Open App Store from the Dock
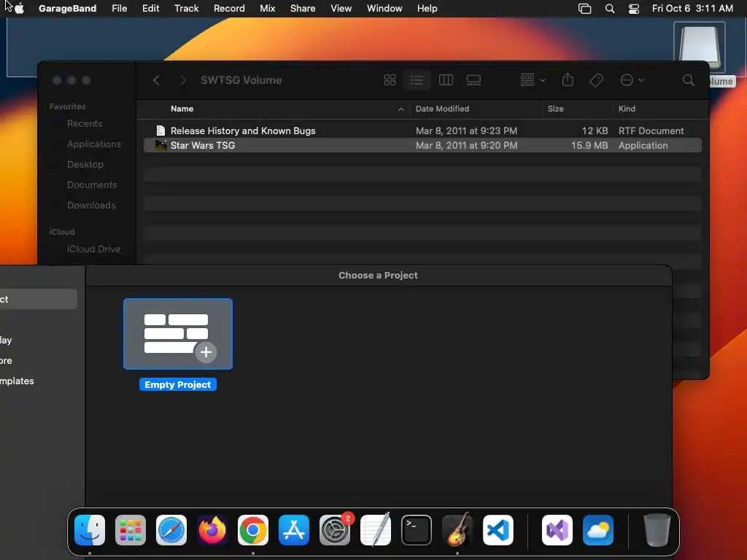This screenshot has height=560, width=747. (294, 530)
